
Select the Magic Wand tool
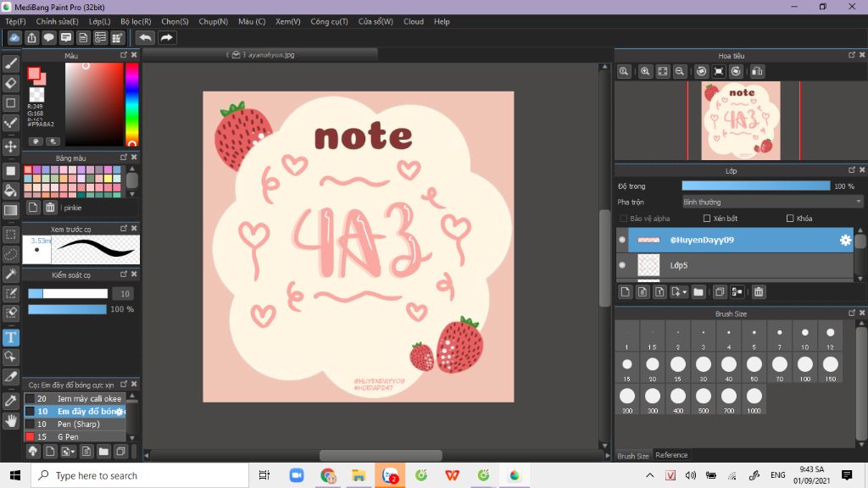coord(10,274)
